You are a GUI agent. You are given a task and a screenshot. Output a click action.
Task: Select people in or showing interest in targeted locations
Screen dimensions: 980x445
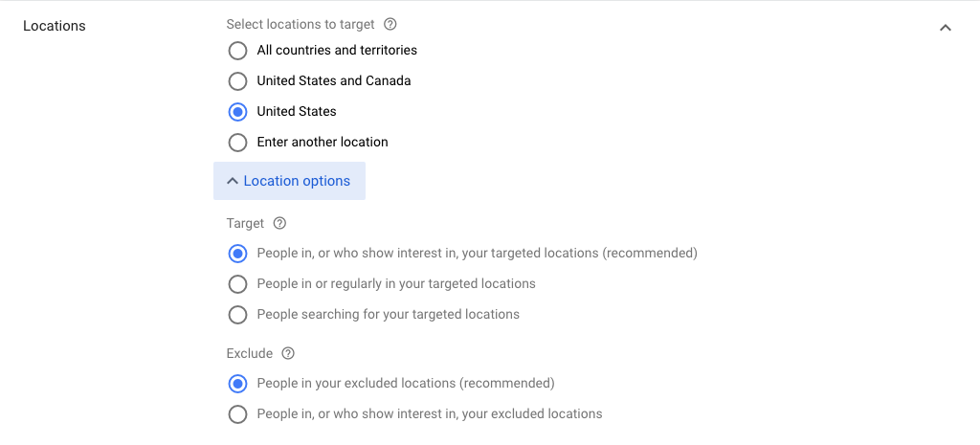(x=237, y=254)
